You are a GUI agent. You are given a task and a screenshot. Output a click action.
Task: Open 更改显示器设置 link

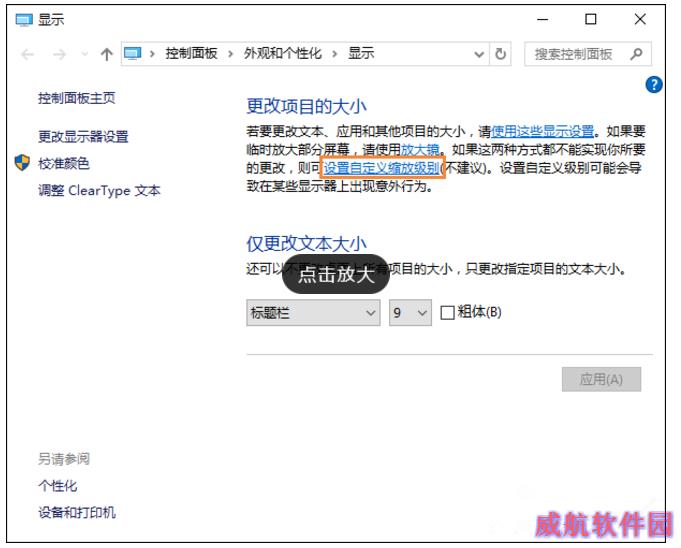[x=83, y=137]
